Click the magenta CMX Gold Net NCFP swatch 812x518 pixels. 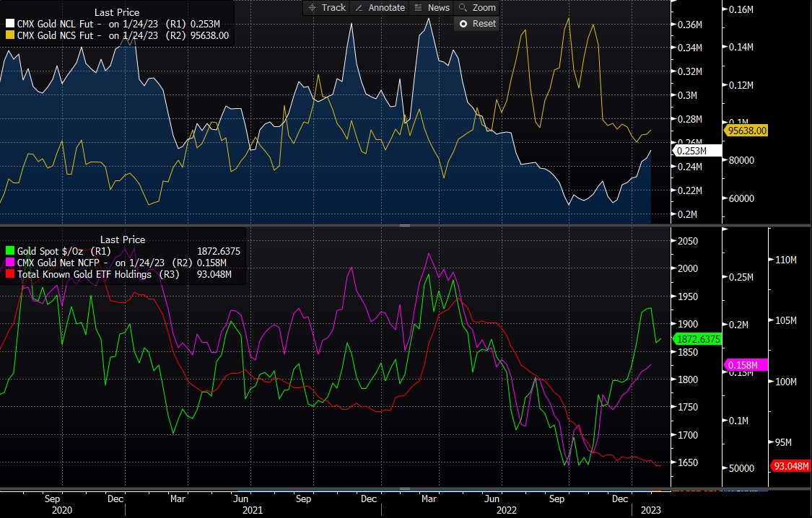point(10,263)
